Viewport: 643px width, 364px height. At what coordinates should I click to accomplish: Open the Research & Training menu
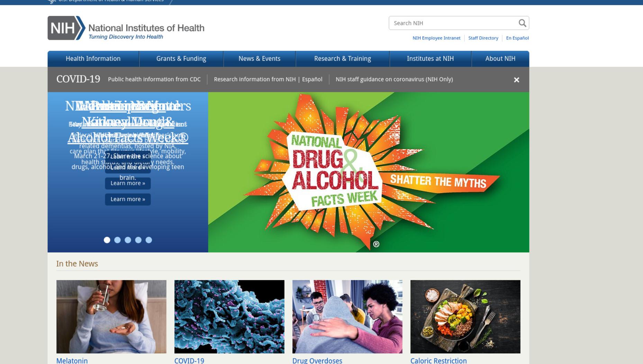[342, 59]
